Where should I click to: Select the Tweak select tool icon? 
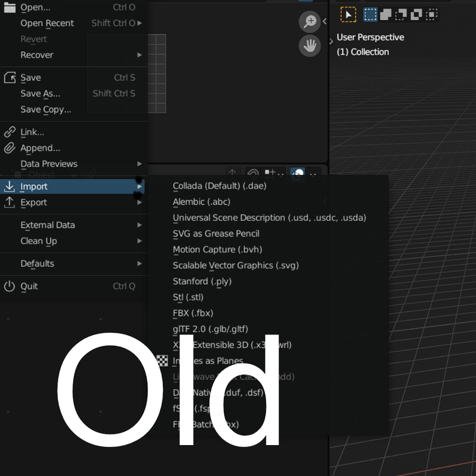(x=348, y=14)
